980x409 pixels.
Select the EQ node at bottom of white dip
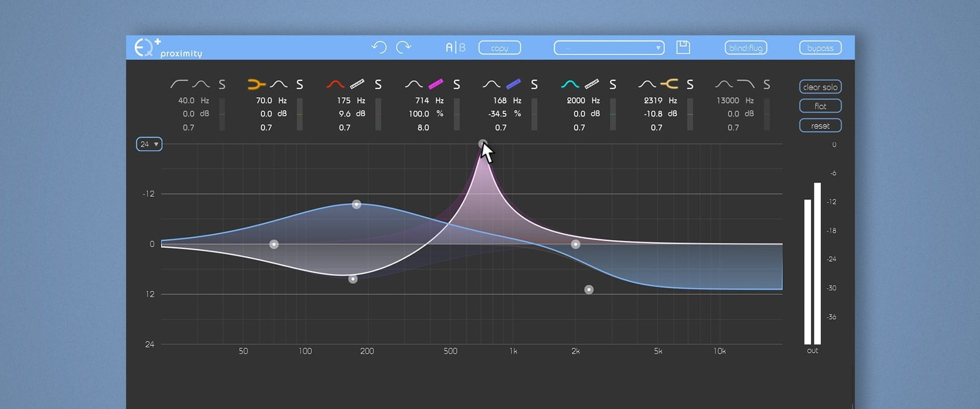[353, 279]
